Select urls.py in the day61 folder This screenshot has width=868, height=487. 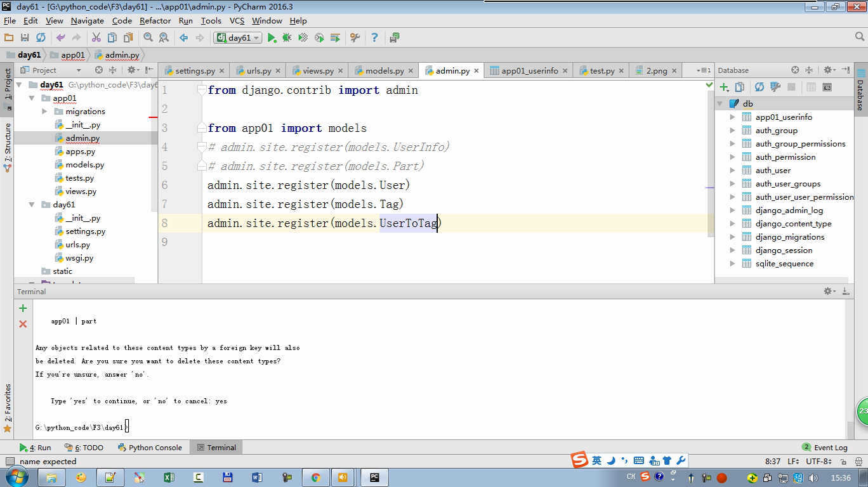[x=77, y=245]
